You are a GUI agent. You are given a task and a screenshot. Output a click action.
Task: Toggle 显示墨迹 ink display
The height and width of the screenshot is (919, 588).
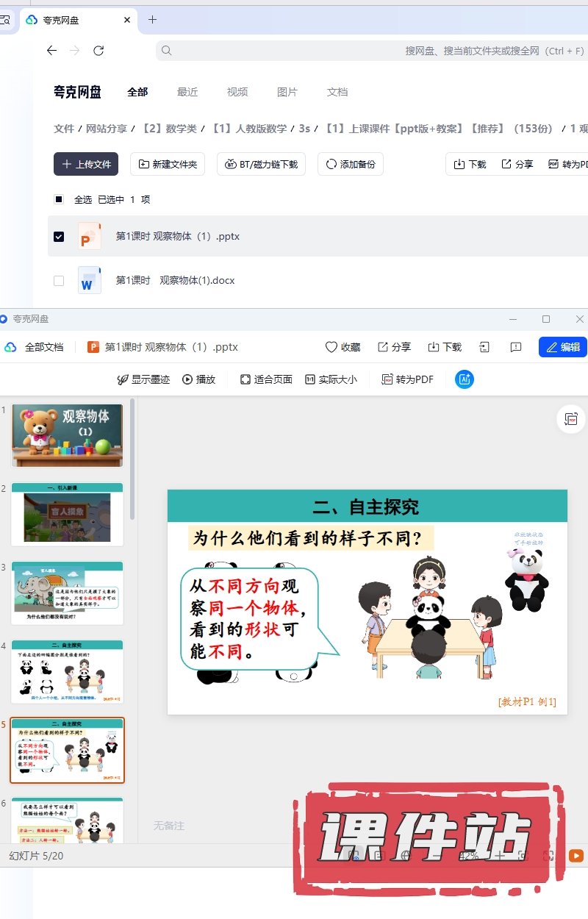[x=143, y=379]
